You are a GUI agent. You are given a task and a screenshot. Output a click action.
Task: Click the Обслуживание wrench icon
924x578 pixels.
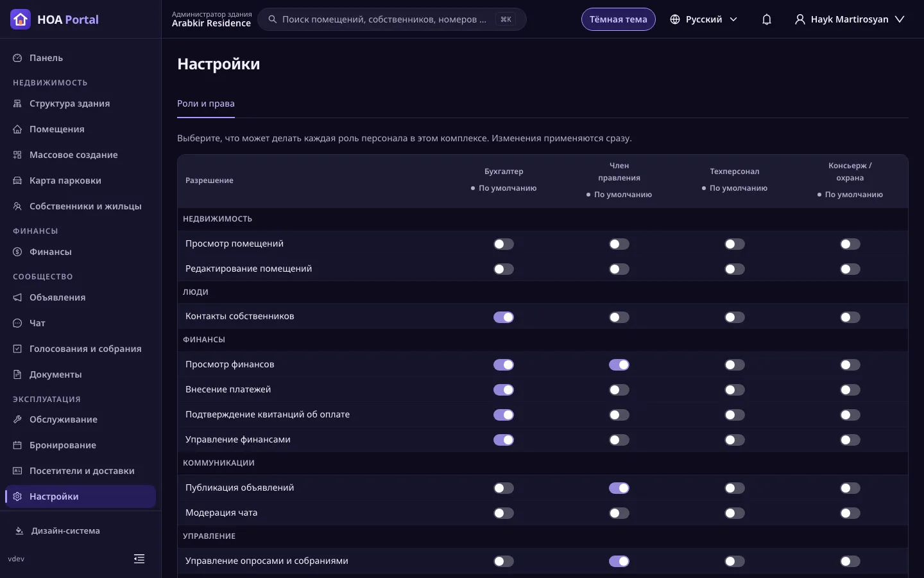point(17,419)
